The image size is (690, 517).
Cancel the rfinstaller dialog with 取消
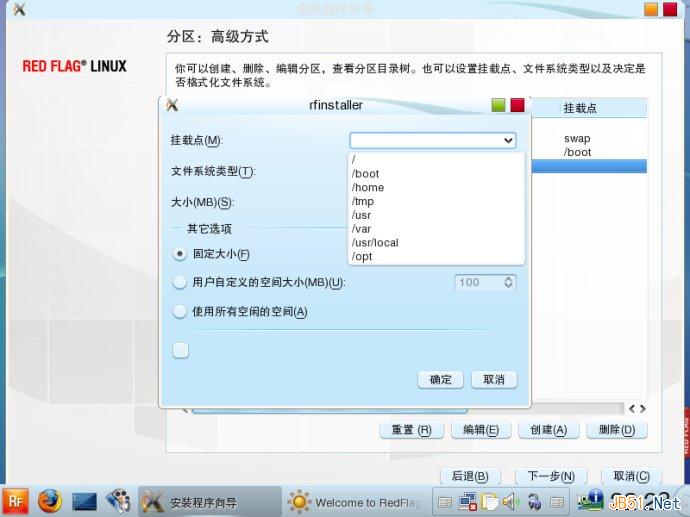pos(494,380)
